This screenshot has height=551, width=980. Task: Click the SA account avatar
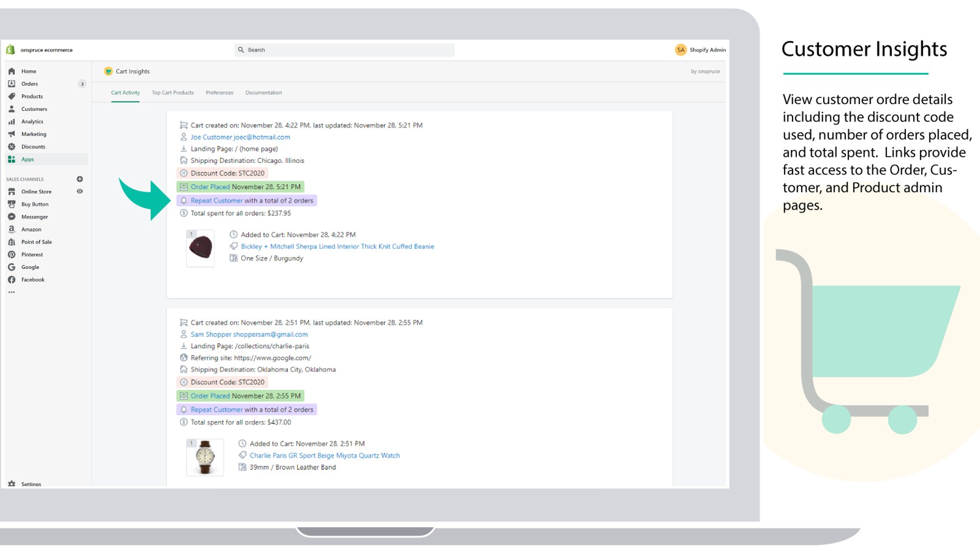pos(680,49)
